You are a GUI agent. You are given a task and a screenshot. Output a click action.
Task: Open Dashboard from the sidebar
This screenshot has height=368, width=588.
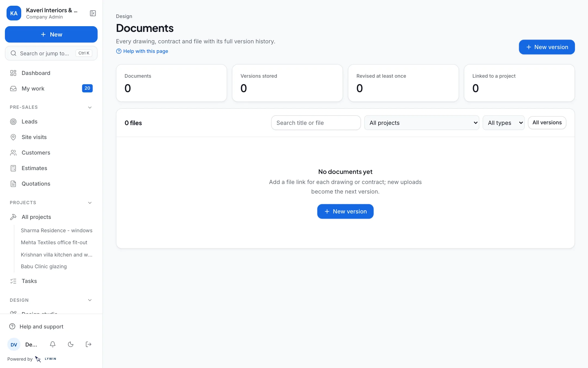[51, 73]
